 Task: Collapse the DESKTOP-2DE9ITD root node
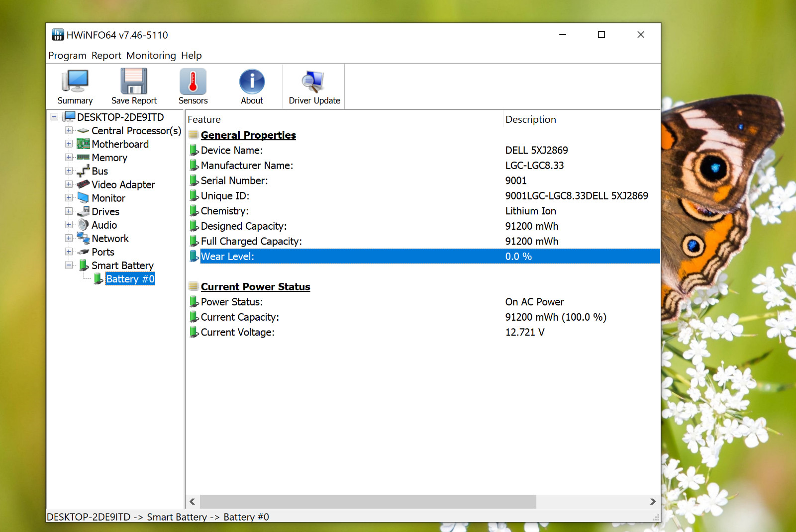point(54,117)
